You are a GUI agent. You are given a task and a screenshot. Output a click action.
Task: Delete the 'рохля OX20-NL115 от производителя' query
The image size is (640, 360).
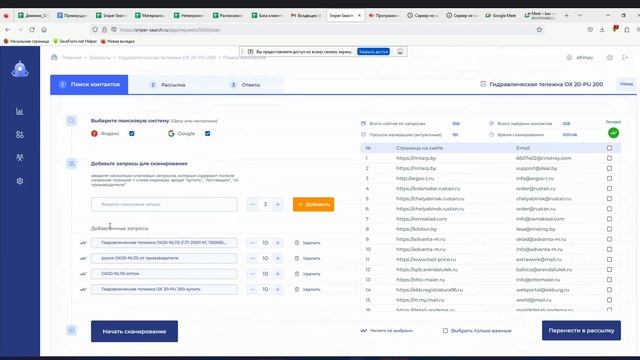click(x=307, y=258)
